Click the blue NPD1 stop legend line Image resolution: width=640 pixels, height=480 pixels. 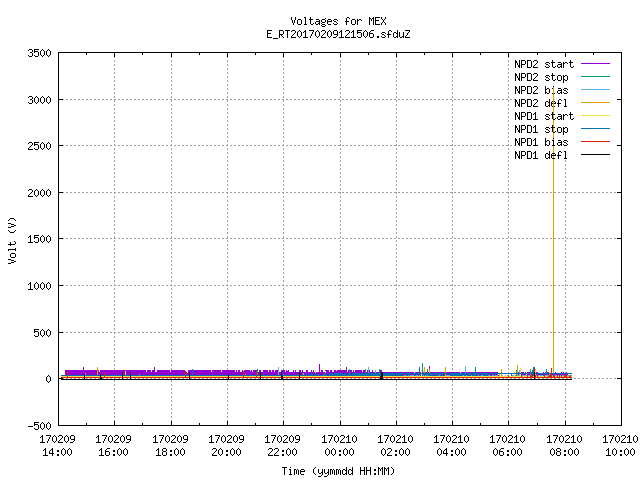click(596, 129)
